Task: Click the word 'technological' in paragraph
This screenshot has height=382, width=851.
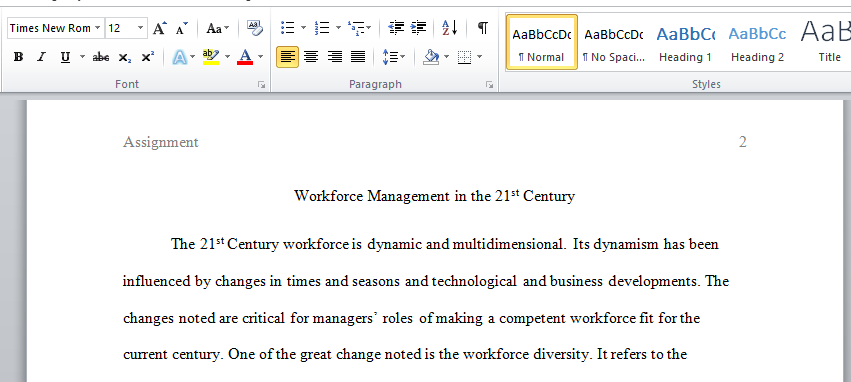Action: tap(474, 282)
